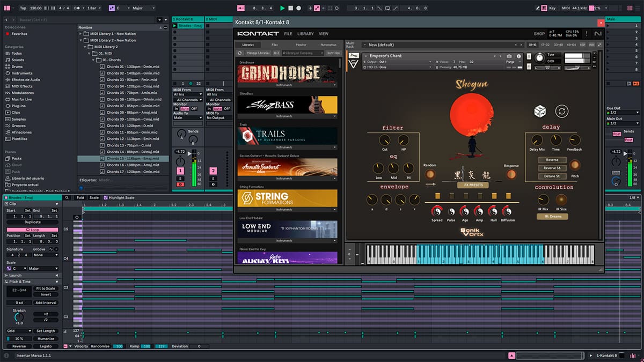Toggle the pink scale mode icon near key C
Screen dimensions: 644x362
click(x=112, y=8)
